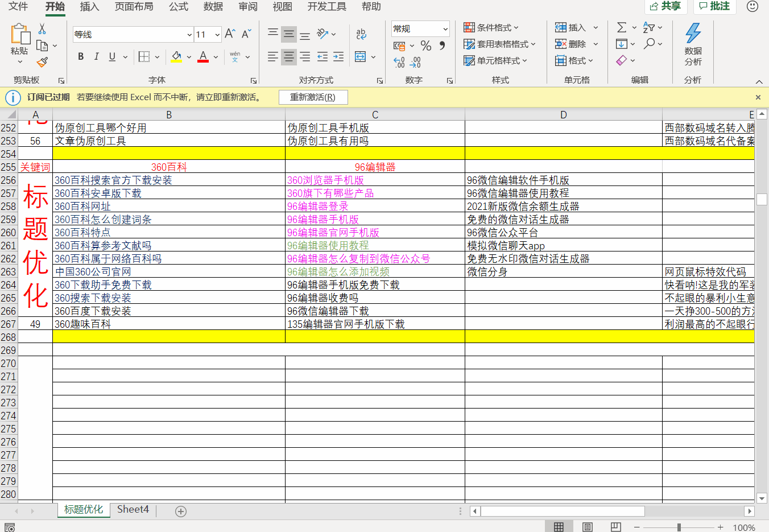
Task: Switch to the 开发工具 ribbon tab
Action: pos(326,6)
